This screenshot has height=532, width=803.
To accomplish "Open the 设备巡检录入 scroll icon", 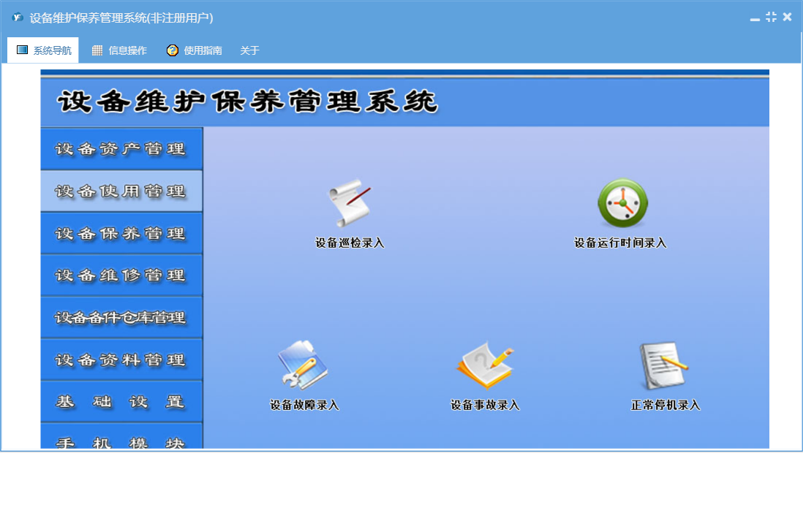I will click(350, 203).
